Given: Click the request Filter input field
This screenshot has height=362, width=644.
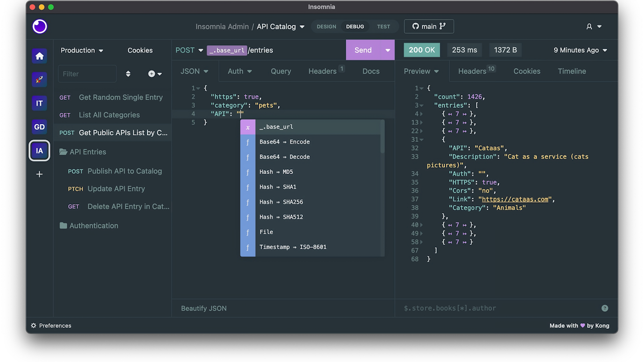Looking at the screenshot, I should coord(87,73).
